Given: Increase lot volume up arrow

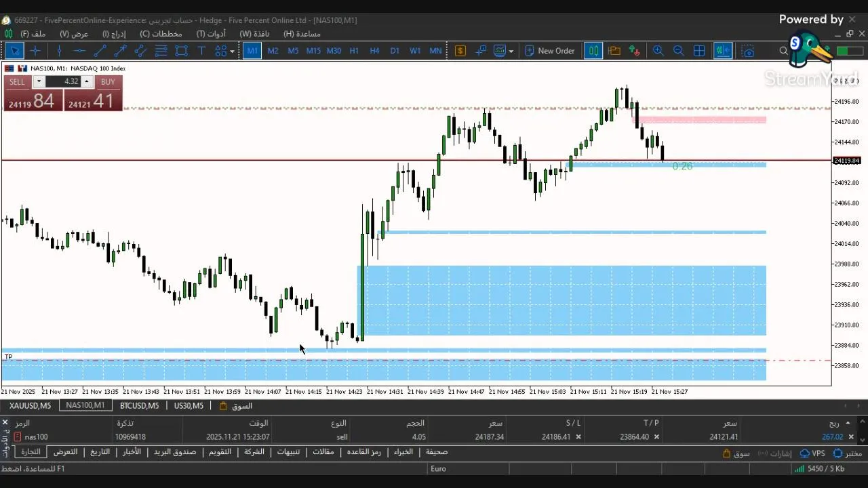Looking at the screenshot, I should pos(86,81).
